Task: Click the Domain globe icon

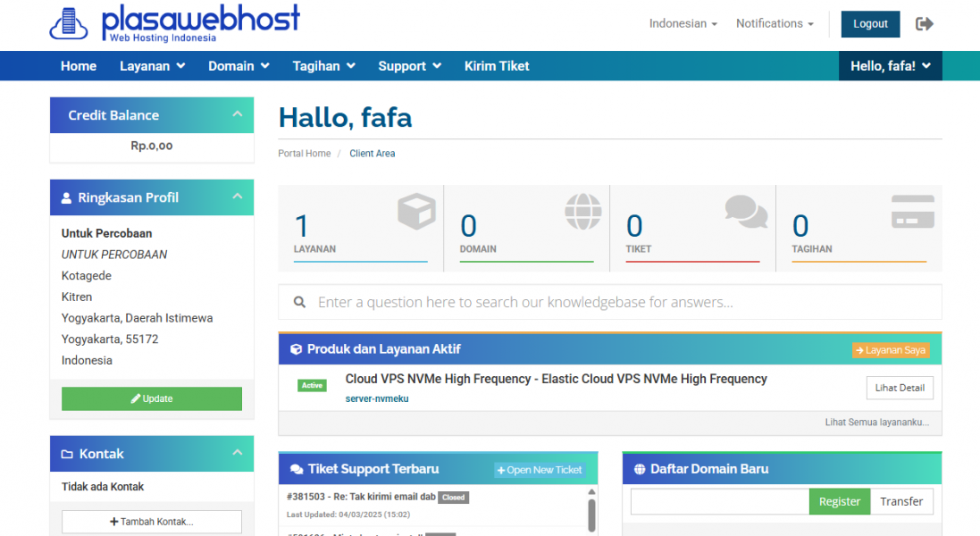Action: 583,211
